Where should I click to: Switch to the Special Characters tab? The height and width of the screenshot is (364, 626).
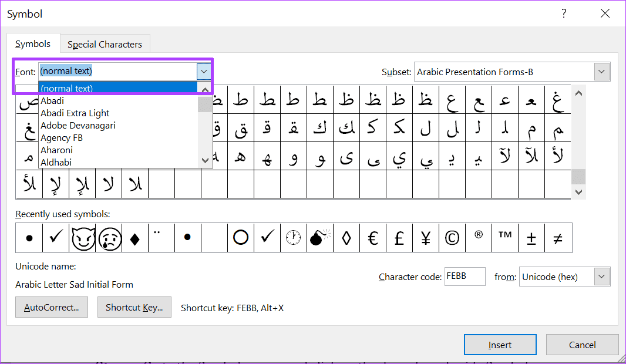[105, 43]
